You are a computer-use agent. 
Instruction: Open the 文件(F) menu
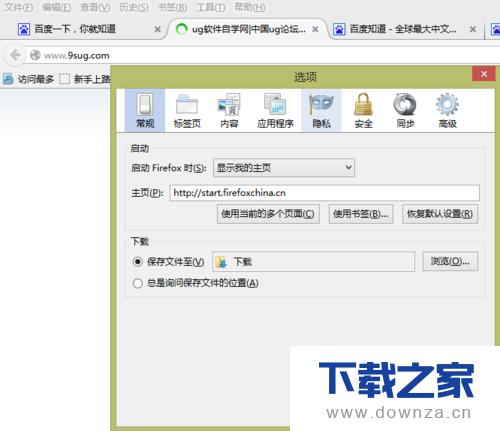click(x=19, y=7)
